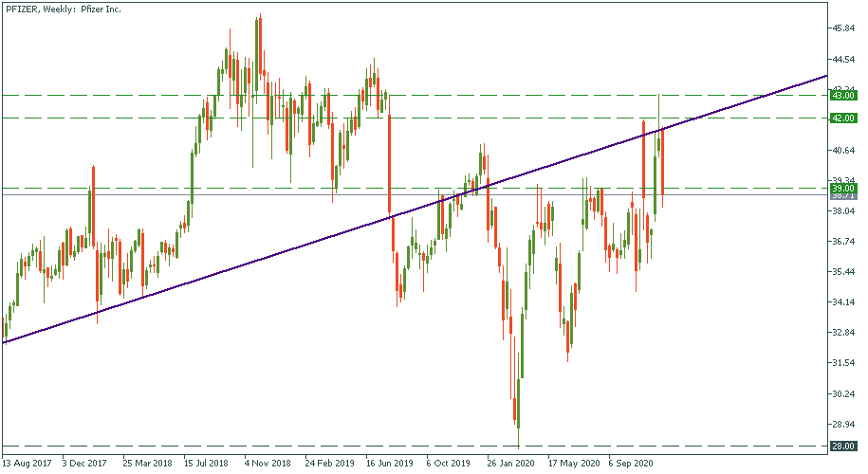Image resolution: width=868 pixels, height=474 pixels.
Task: Select the green 42.00 price level tag
Action: point(843,118)
